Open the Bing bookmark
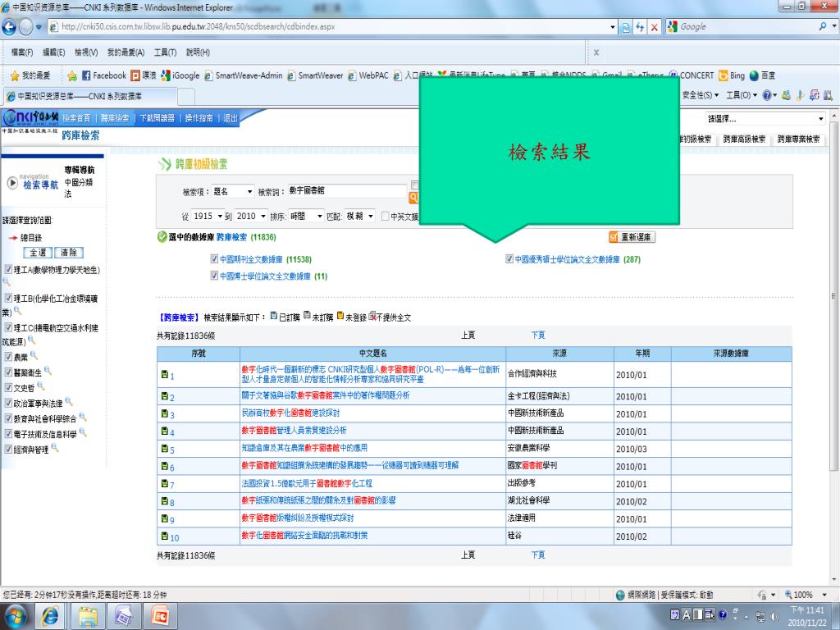 732,75
